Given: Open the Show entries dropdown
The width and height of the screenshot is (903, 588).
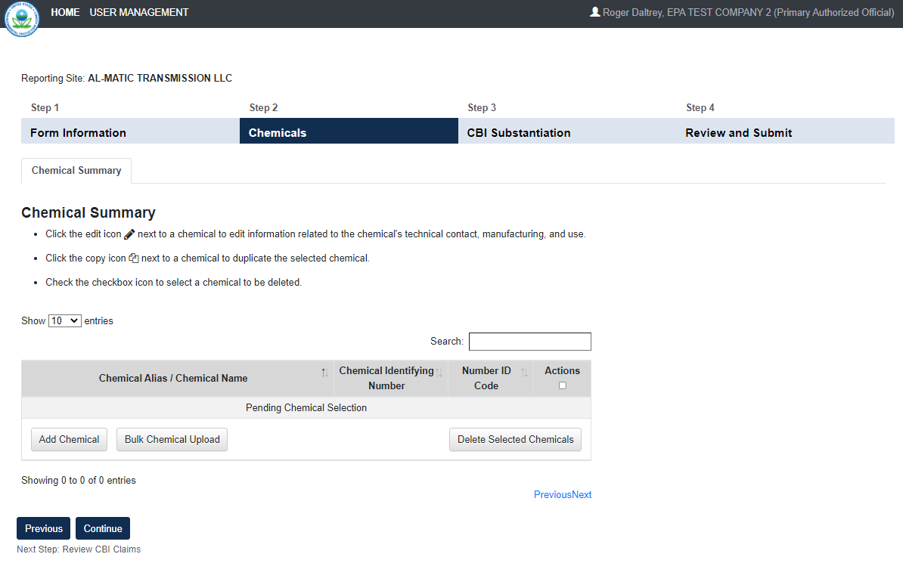Looking at the screenshot, I should (64, 320).
